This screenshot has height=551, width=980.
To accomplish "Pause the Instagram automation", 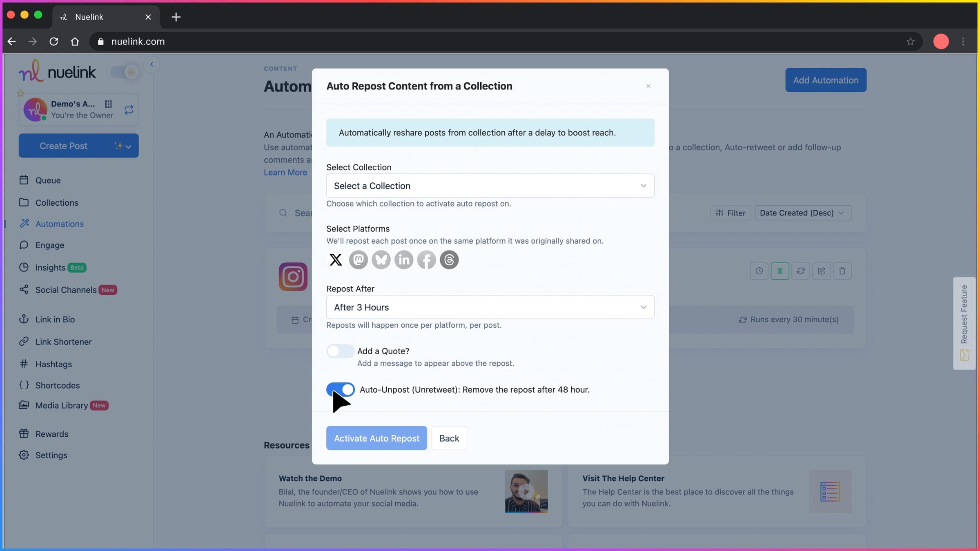I will 780,271.
